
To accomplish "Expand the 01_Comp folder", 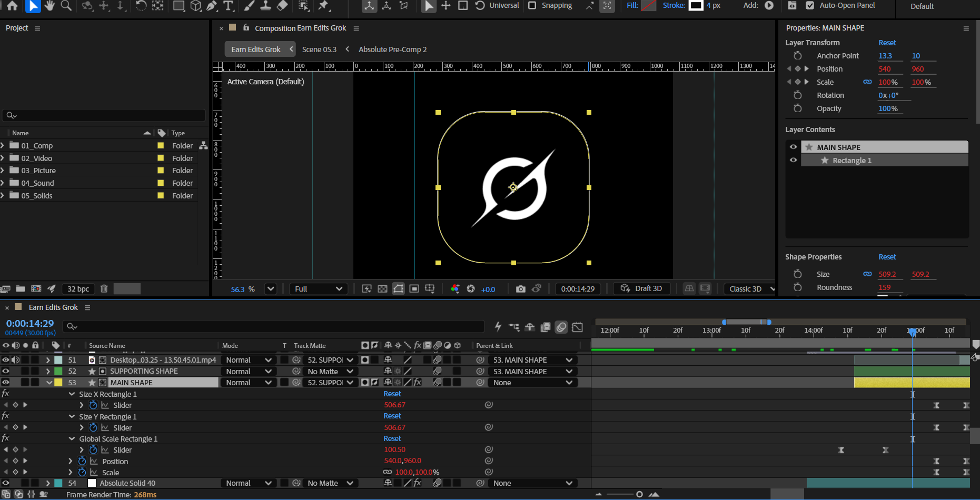I will [3, 146].
